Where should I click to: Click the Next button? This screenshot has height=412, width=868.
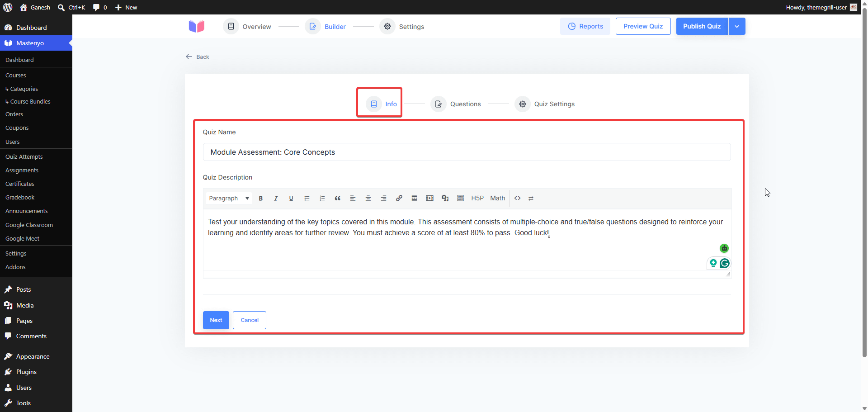click(216, 320)
